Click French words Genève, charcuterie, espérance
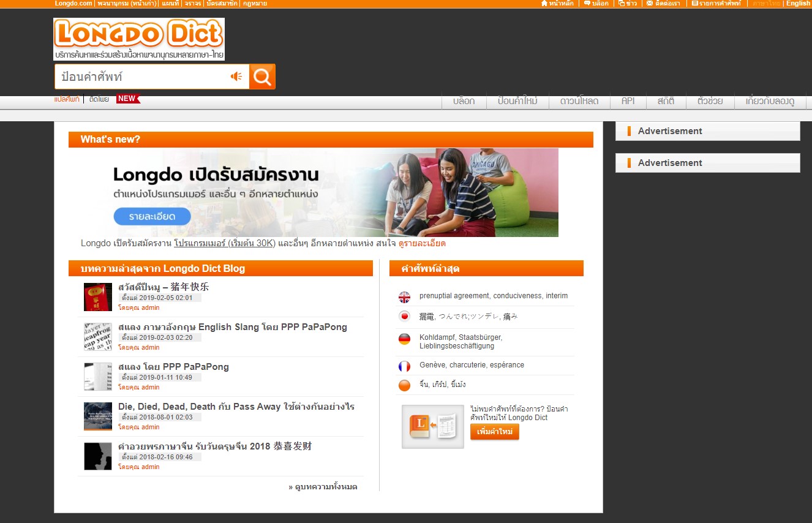This screenshot has width=812, height=523. coord(472,365)
